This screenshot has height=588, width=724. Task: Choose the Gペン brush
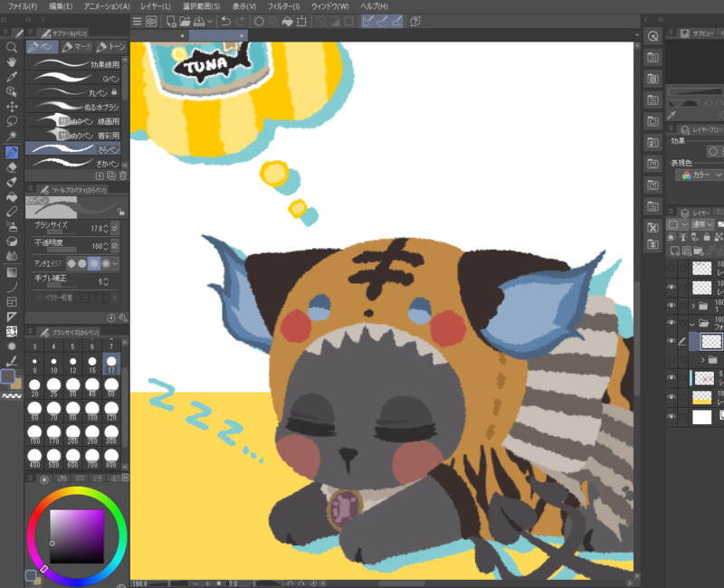pyautogui.click(x=73, y=78)
